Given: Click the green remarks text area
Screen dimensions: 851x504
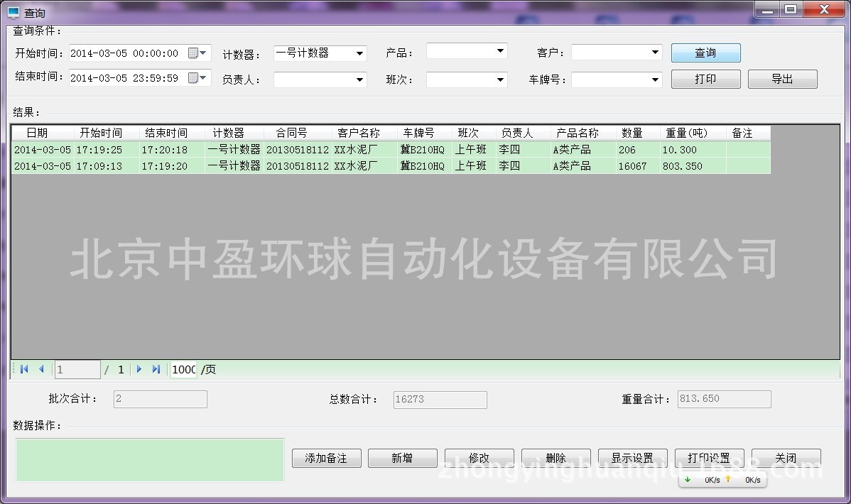Looking at the screenshot, I should click(x=150, y=460).
